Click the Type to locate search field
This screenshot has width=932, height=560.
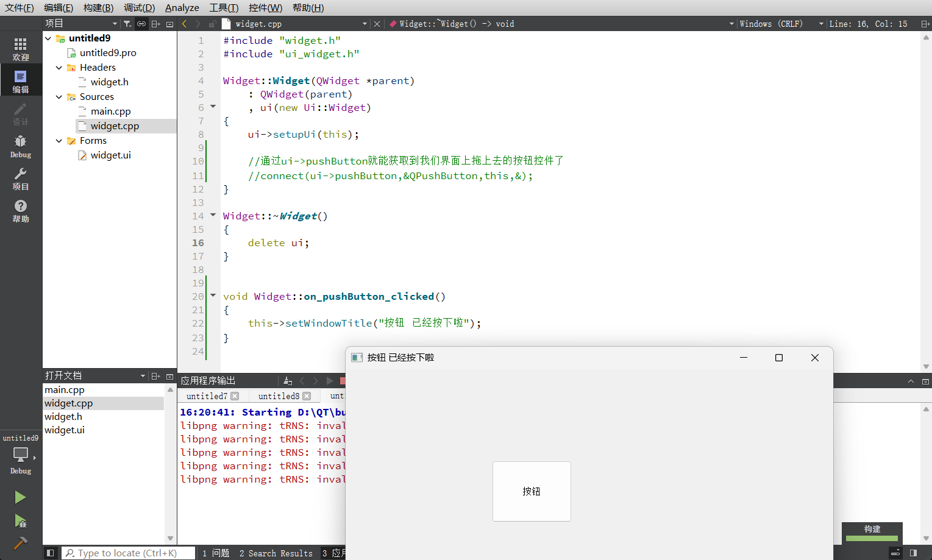pos(128,553)
